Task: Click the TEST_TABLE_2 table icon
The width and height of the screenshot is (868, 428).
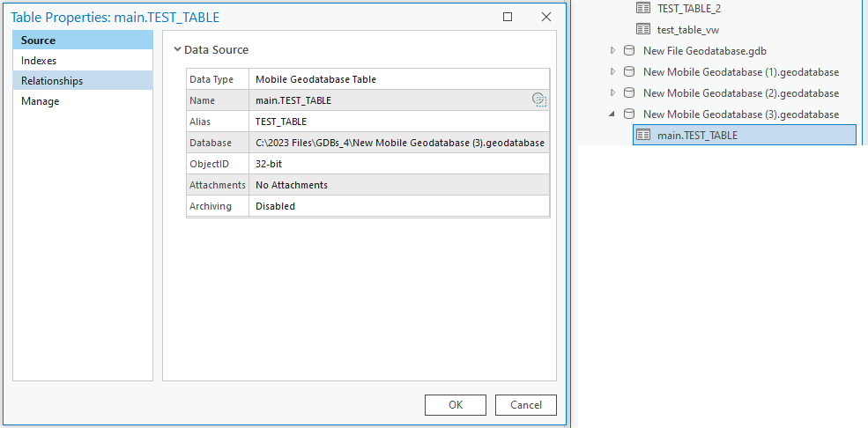Action: coord(643,8)
